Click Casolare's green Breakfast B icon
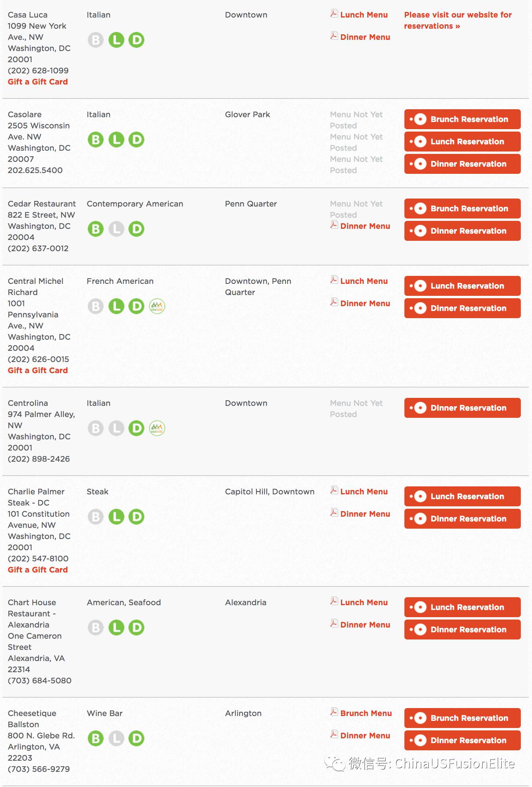Screen dimensions: 532x787 96,140
